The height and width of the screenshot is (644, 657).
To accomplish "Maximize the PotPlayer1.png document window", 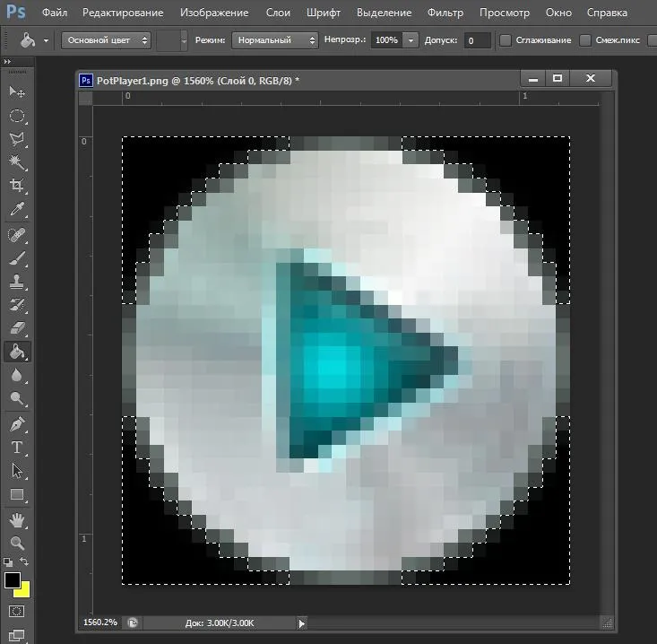I will coord(558,78).
